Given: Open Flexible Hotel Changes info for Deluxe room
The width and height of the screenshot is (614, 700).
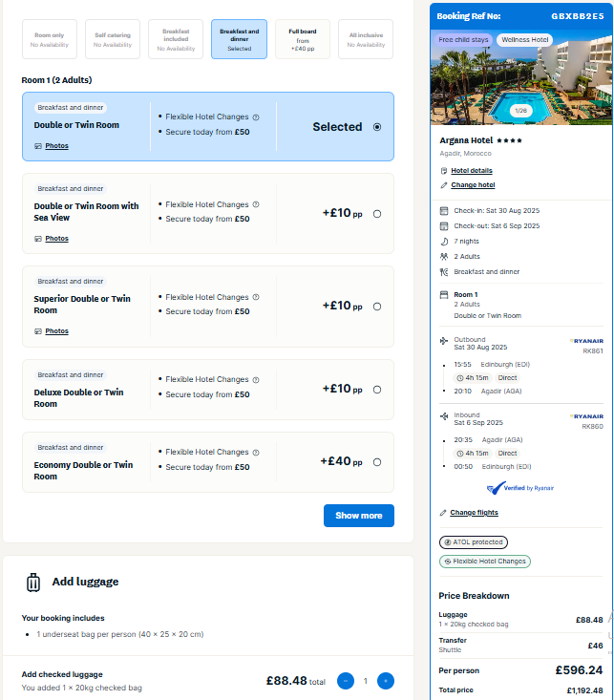Looking at the screenshot, I should pos(256,380).
